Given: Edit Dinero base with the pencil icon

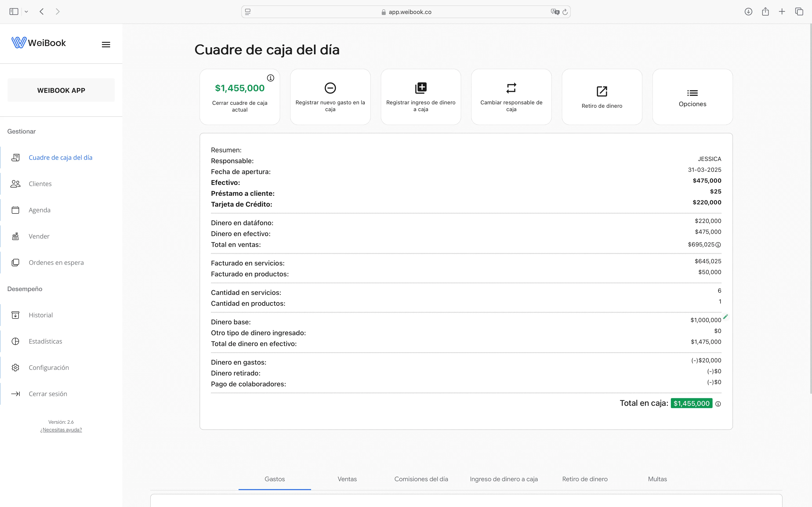Looking at the screenshot, I should [726, 317].
